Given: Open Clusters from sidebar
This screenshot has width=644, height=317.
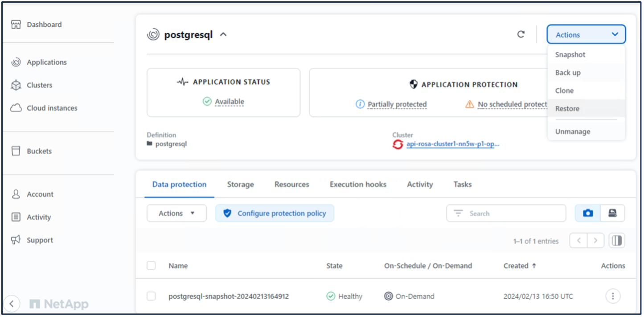Looking at the screenshot, I should click(x=39, y=85).
